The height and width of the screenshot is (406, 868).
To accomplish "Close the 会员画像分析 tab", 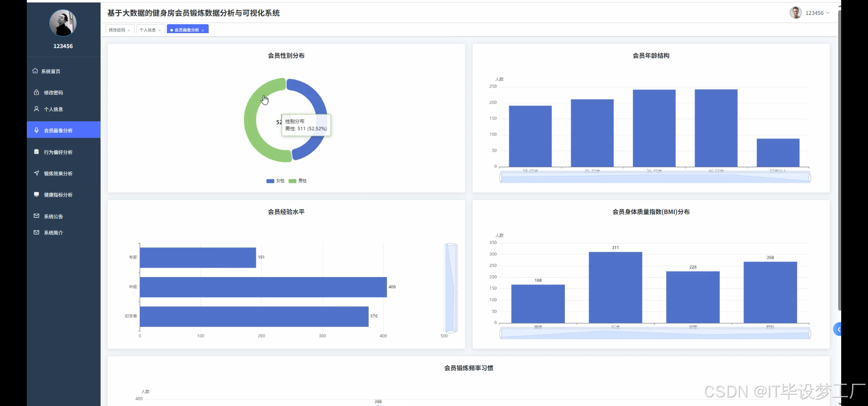I will [x=203, y=30].
